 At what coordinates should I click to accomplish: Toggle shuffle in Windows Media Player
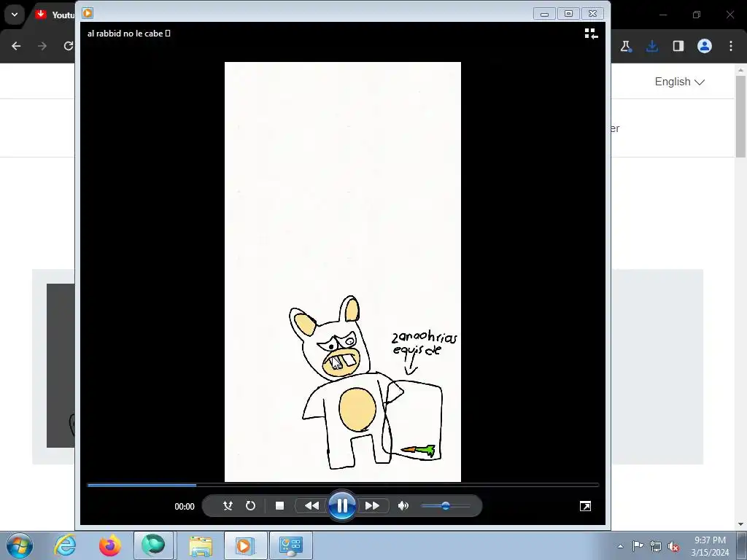[228, 506]
